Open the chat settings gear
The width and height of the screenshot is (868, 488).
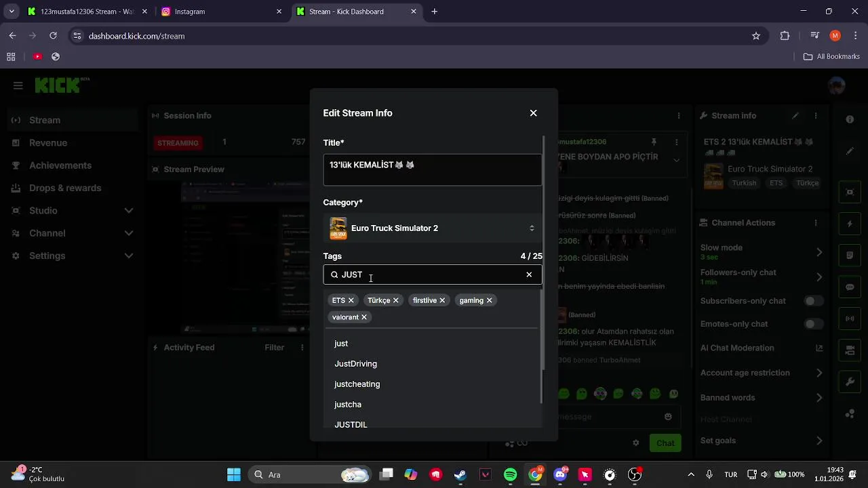pyautogui.click(x=636, y=443)
